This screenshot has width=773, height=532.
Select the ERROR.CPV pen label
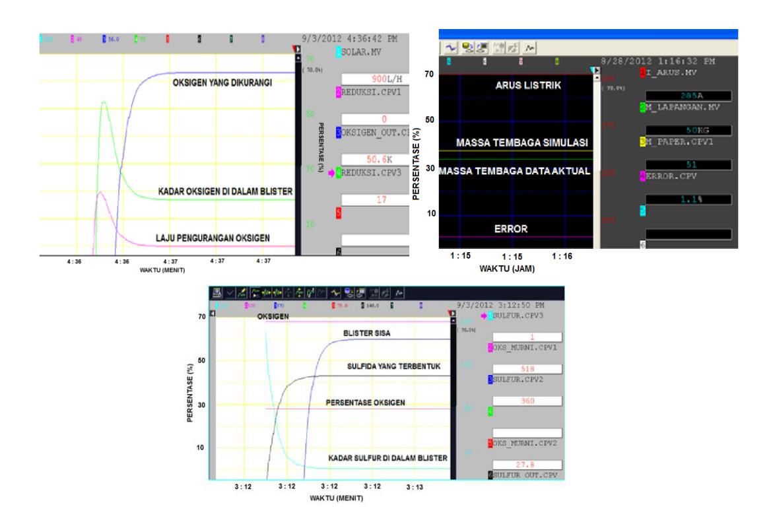pos(671,176)
